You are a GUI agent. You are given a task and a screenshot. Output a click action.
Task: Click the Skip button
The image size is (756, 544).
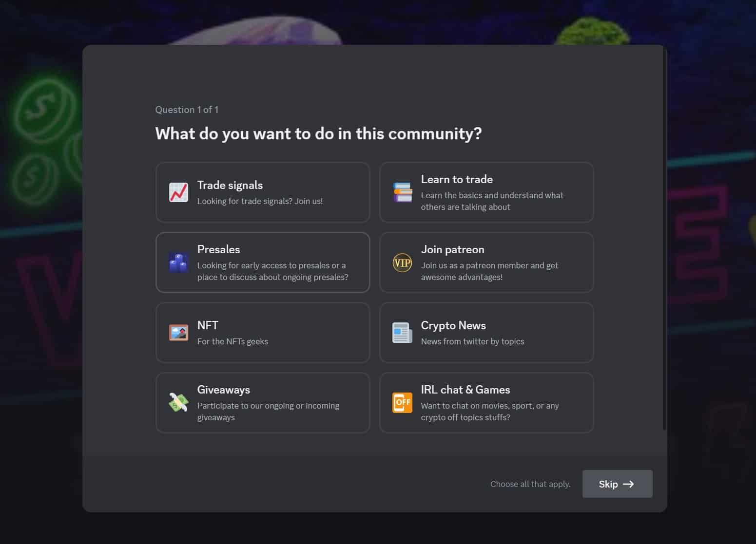tap(617, 484)
